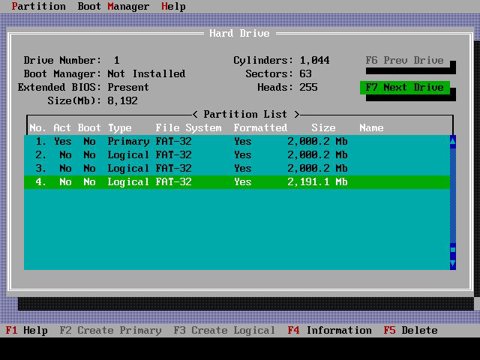Select highlighted partition 4 sized 2,191.1 Mb
Screen dimensions: 480x360
pyautogui.click(x=237, y=182)
